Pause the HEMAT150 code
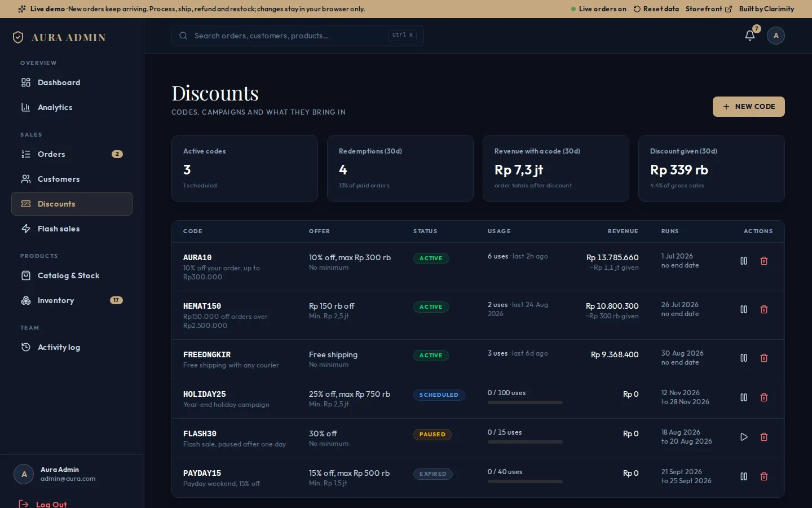The height and width of the screenshot is (508, 812). (744, 309)
